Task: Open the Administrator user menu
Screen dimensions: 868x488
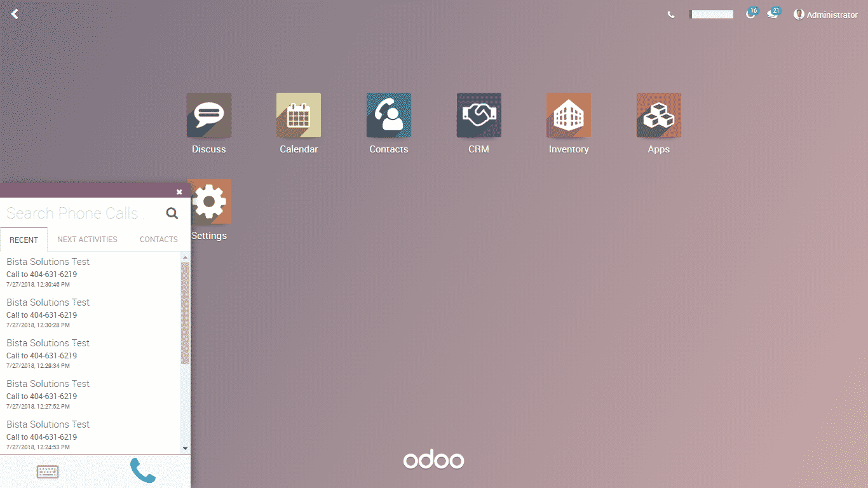Action: (825, 15)
